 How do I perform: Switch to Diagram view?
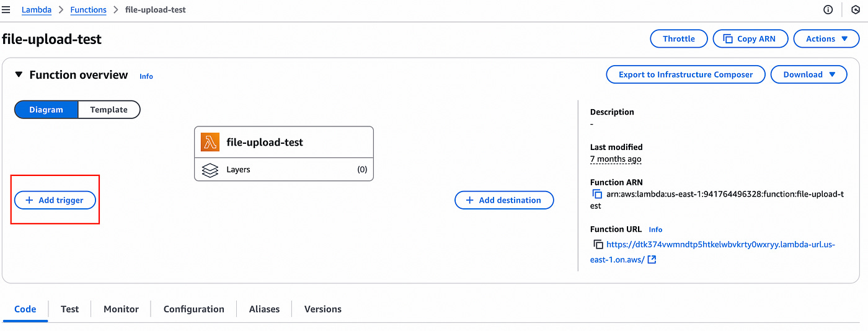(46, 110)
